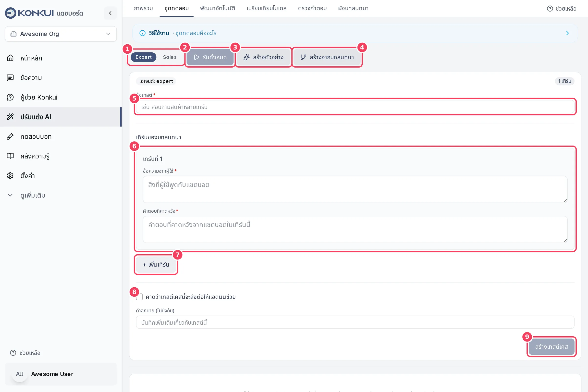Click the ช่วยเหลือ help icon at top right
Viewport: 588px width, 392px height.
coord(550,9)
